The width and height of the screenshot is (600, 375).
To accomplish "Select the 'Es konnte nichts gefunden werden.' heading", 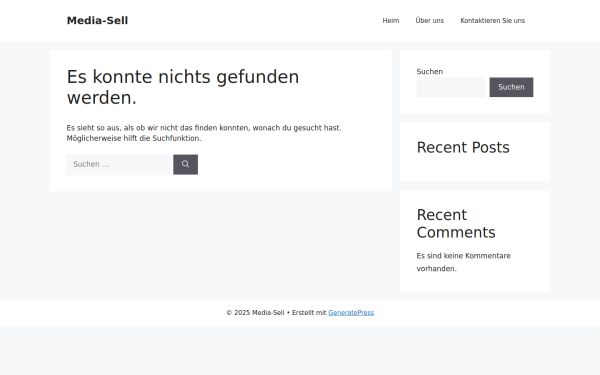I will pos(183,87).
